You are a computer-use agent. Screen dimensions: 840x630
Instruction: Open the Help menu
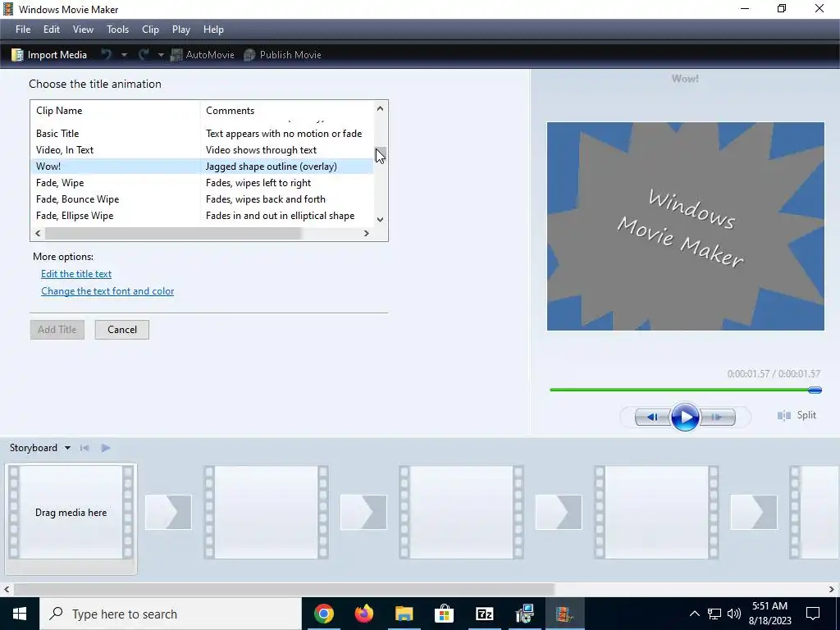(x=213, y=30)
